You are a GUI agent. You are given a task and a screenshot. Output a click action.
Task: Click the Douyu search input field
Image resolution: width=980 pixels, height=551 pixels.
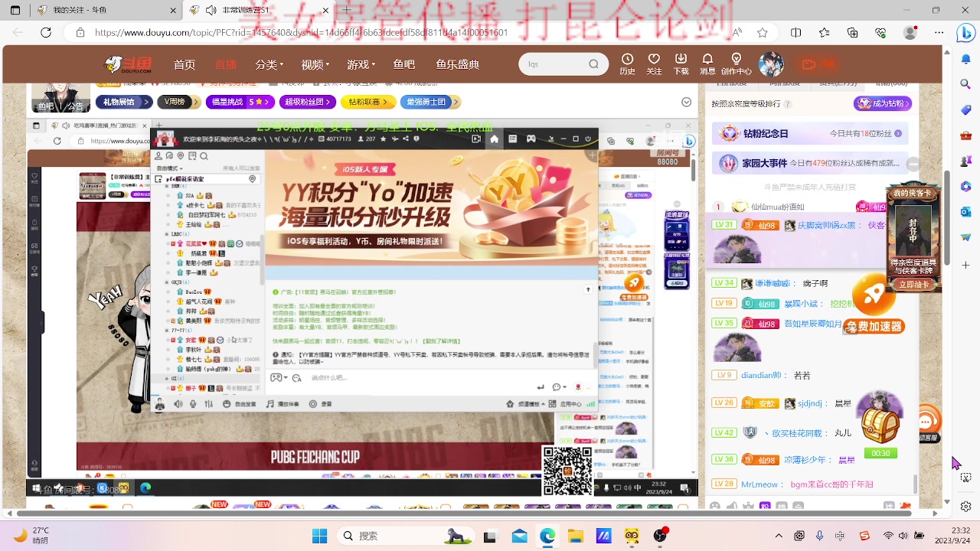[554, 64]
